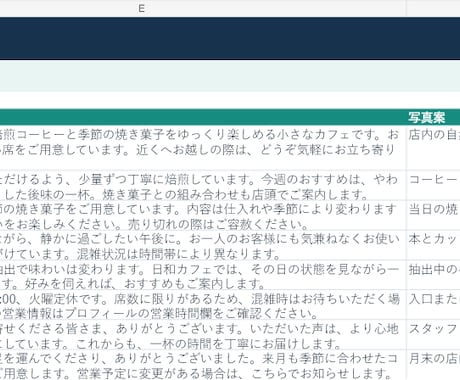460x380 pixels.
Task: Select text cell mentioning 火曜定休です
Action: click(x=203, y=305)
